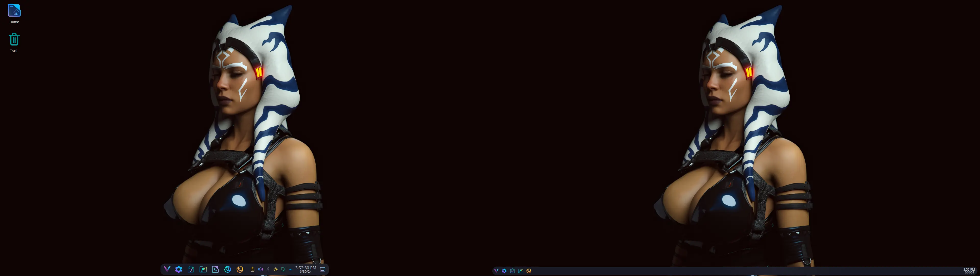Expand hidden system tray icons arrow
This screenshot has width=980, height=276.
[x=290, y=269]
